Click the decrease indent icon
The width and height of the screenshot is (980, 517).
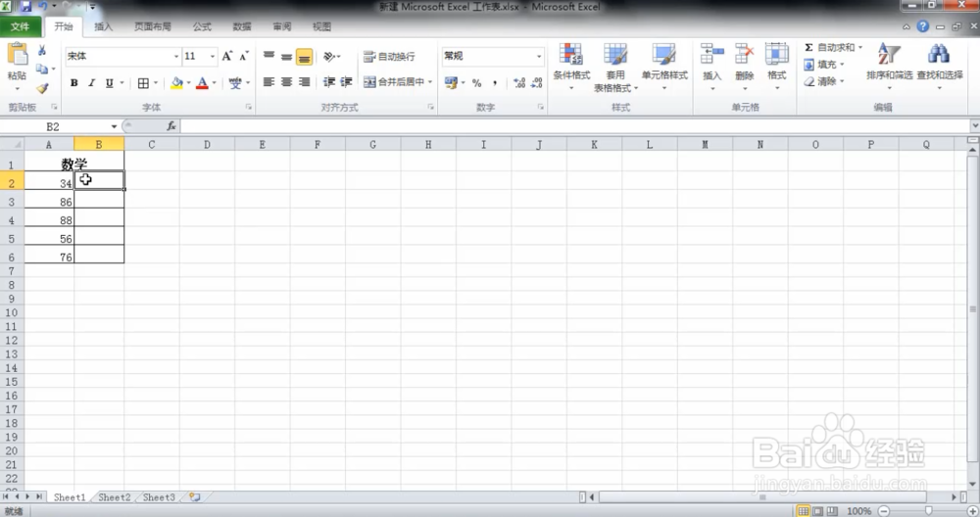point(328,82)
